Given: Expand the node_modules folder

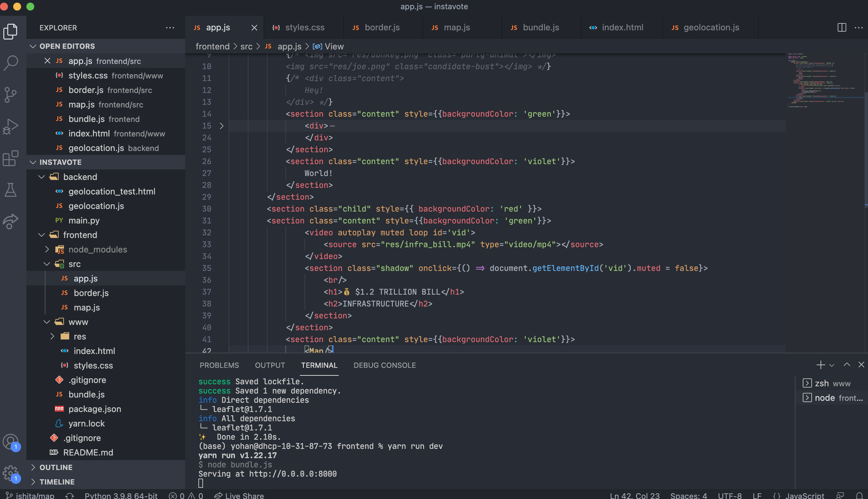Looking at the screenshot, I should (47, 249).
